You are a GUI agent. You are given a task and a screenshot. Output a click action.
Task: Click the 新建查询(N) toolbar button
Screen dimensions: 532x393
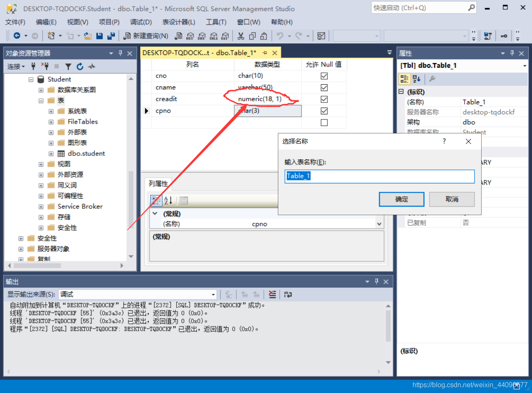pyautogui.click(x=146, y=36)
